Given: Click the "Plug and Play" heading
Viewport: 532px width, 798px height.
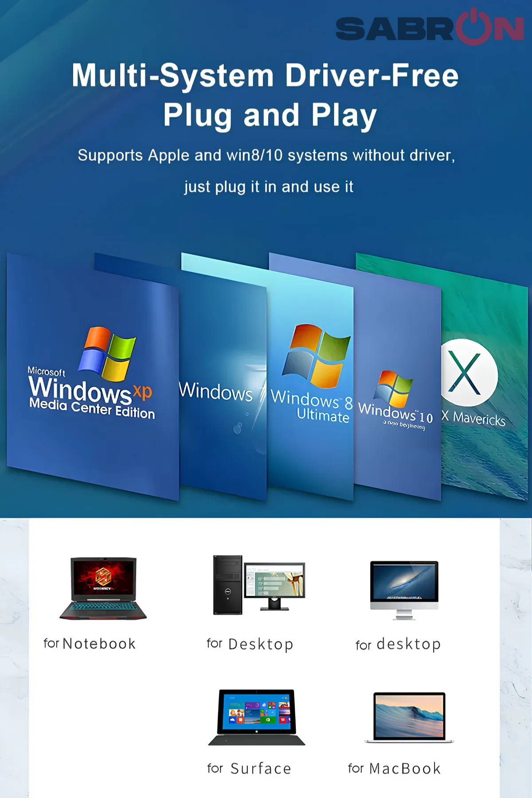Looking at the screenshot, I should [270, 115].
